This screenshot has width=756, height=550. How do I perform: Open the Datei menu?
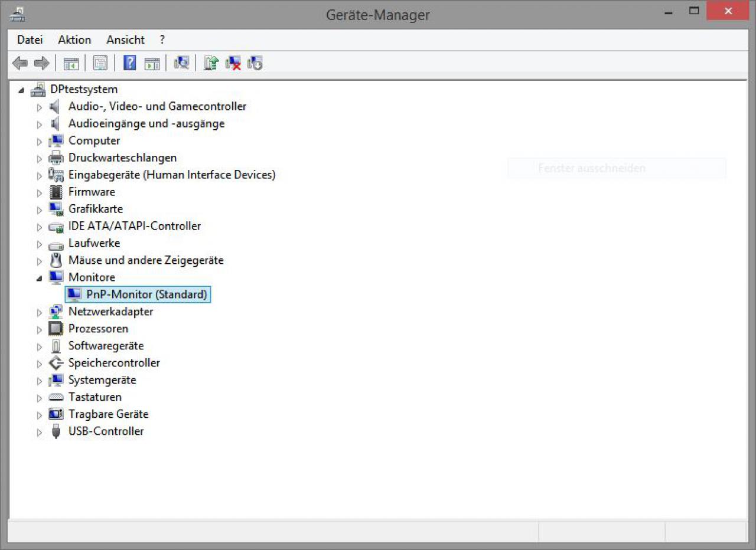30,40
